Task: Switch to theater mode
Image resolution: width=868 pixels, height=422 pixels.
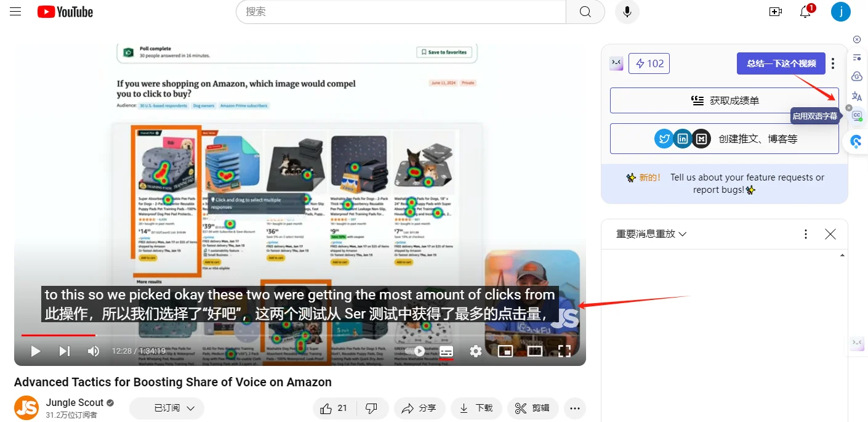Action: [534, 351]
